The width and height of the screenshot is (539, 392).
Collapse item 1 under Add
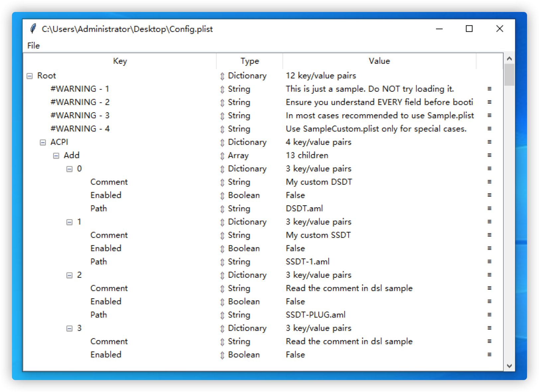(69, 222)
